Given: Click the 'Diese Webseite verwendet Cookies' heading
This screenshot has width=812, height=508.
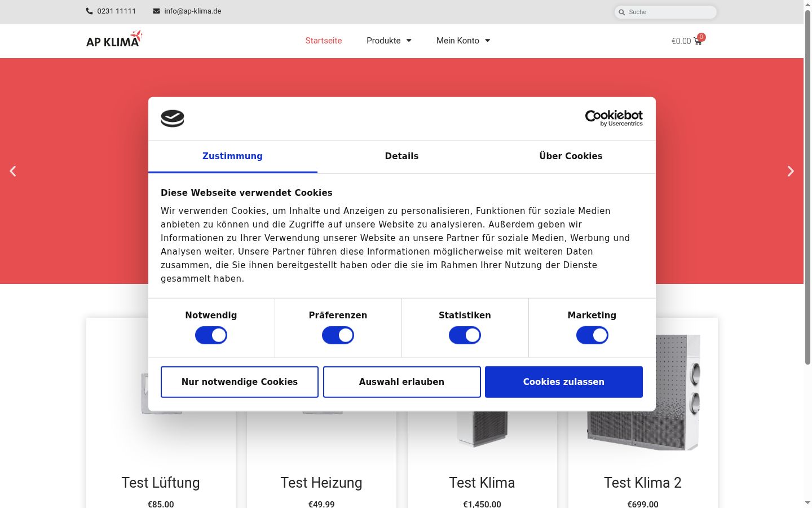Looking at the screenshot, I should [246, 193].
